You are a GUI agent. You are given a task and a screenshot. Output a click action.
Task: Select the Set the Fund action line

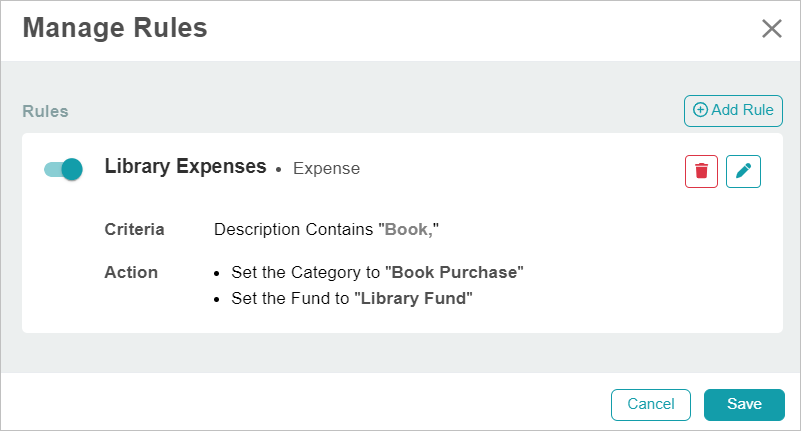click(x=352, y=298)
